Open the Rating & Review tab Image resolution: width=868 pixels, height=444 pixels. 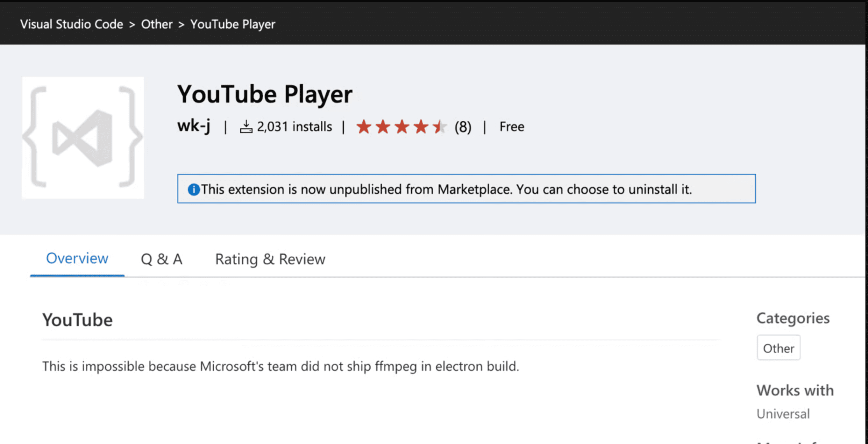pos(270,259)
